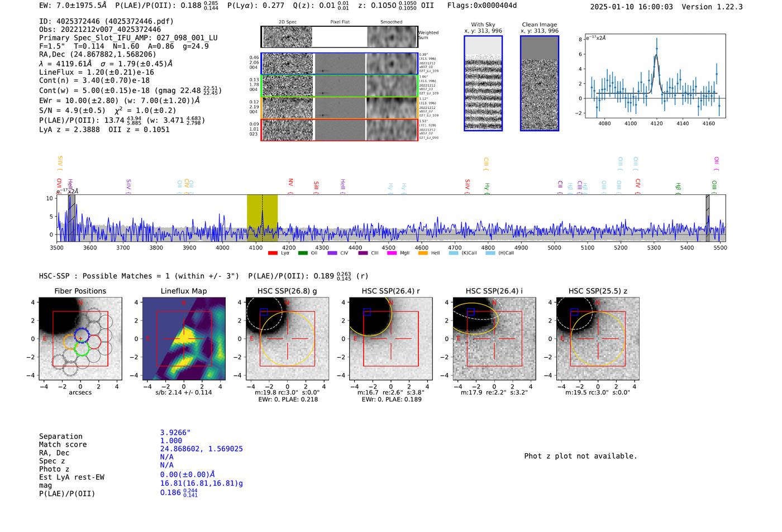The image size is (782, 532).
Task: Click the Pixel Flat column header
Action: pos(340,22)
